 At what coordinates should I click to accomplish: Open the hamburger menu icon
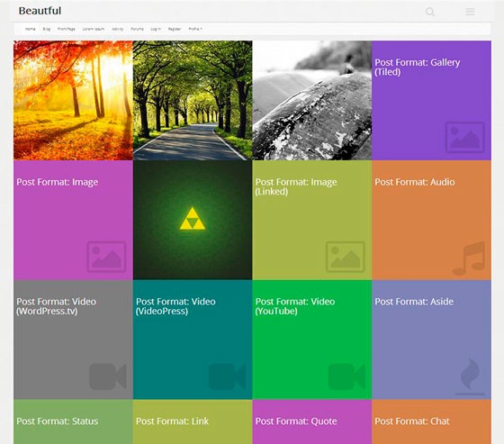470,12
